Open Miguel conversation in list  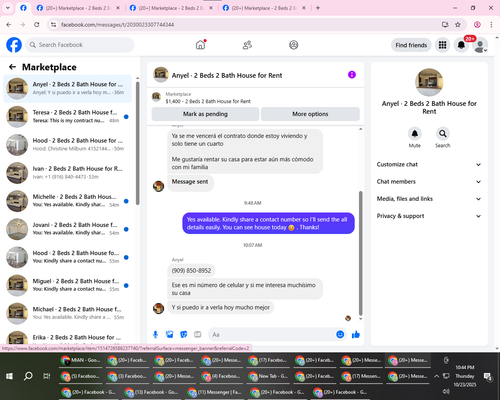(x=67, y=285)
